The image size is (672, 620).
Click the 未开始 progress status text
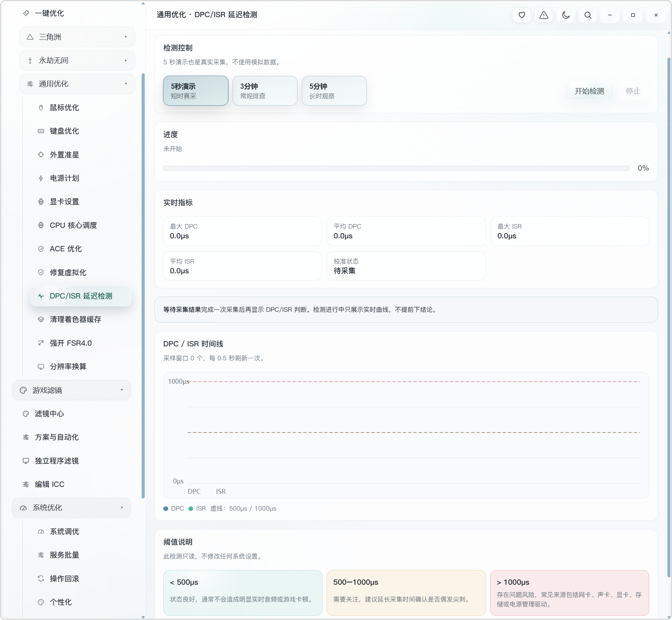click(173, 149)
